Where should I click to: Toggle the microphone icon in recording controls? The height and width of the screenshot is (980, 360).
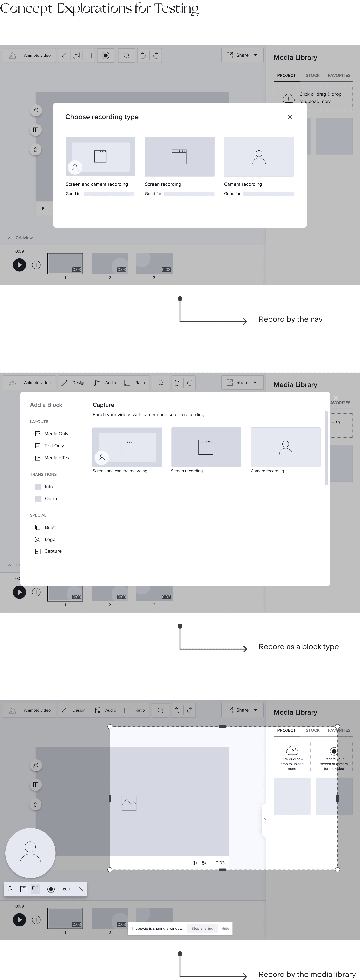pyautogui.click(x=10, y=889)
